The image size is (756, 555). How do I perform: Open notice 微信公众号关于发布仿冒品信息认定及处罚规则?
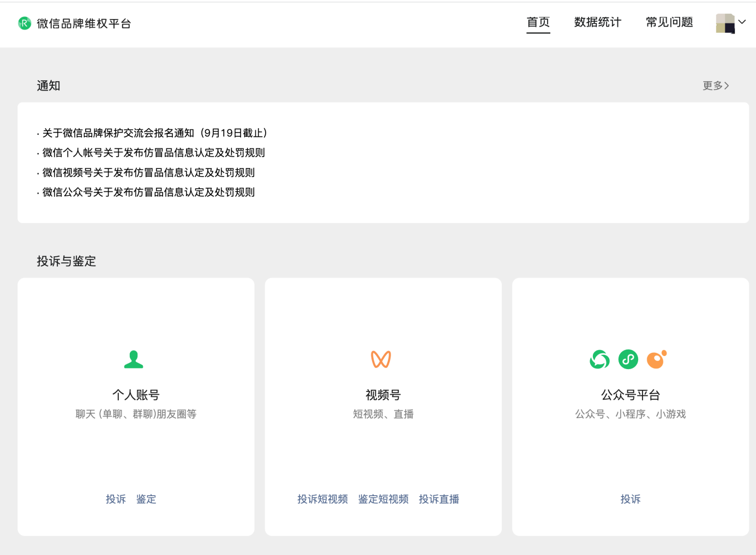point(148,192)
